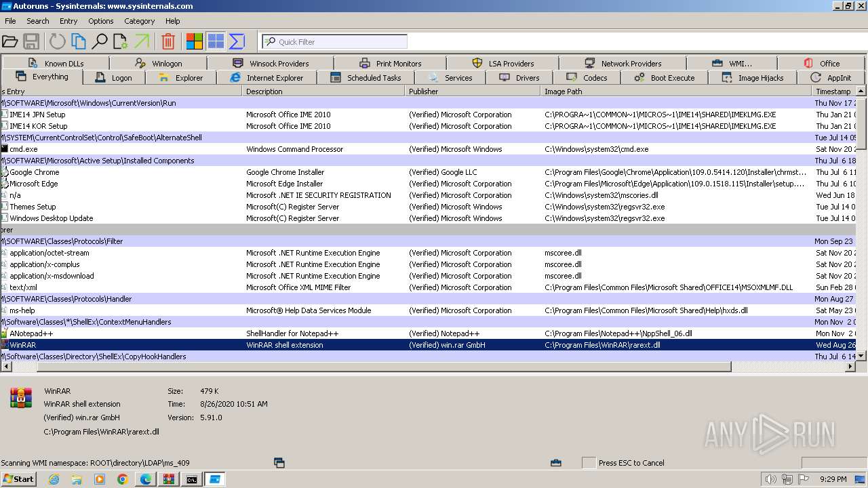Select the cmd.exe entry row
The image size is (868, 488).
pyautogui.click(x=429, y=149)
